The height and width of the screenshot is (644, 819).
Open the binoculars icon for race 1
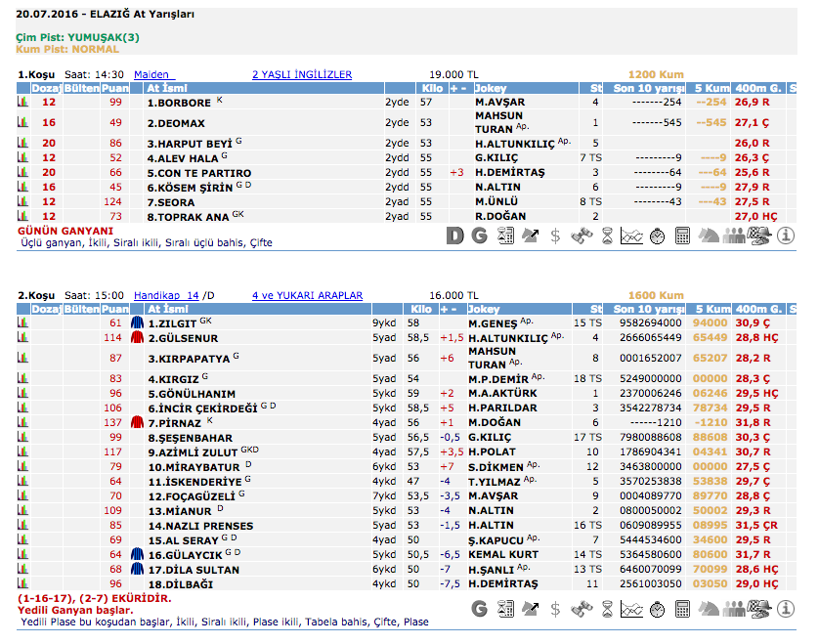(x=582, y=236)
